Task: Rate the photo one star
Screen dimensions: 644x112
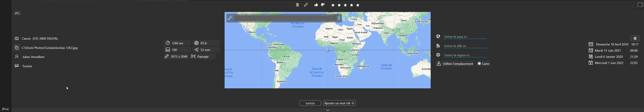Action: point(333,5)
